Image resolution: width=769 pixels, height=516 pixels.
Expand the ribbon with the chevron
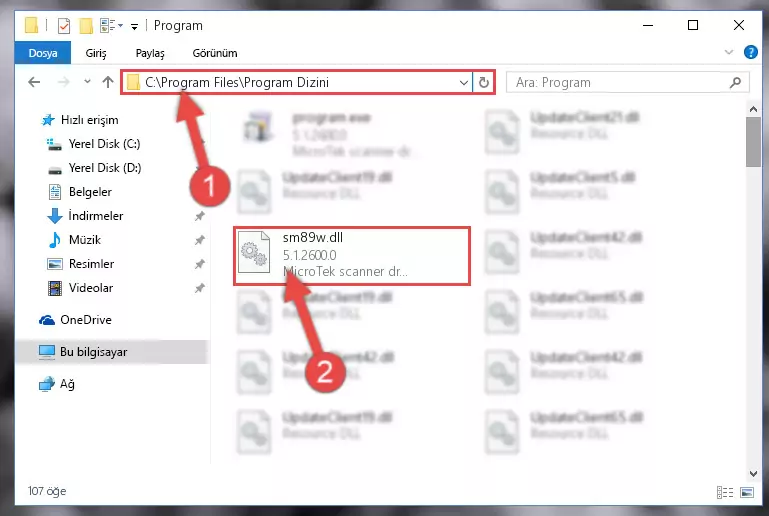pos(729,52)
